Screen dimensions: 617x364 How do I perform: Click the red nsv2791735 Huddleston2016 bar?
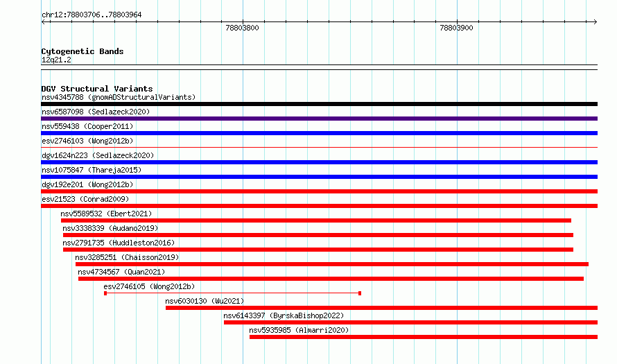[x=318, y=250]
